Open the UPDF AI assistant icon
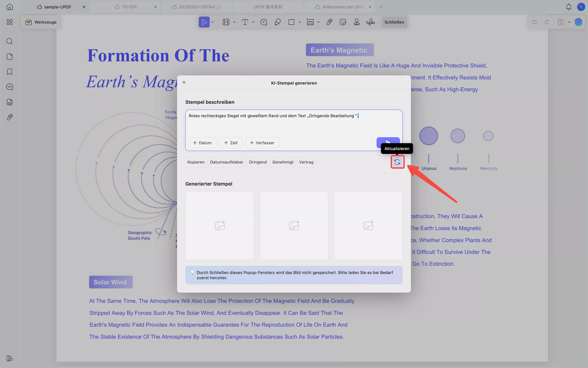588x368 pixels. pyautogui.click(x=578, y=22)
